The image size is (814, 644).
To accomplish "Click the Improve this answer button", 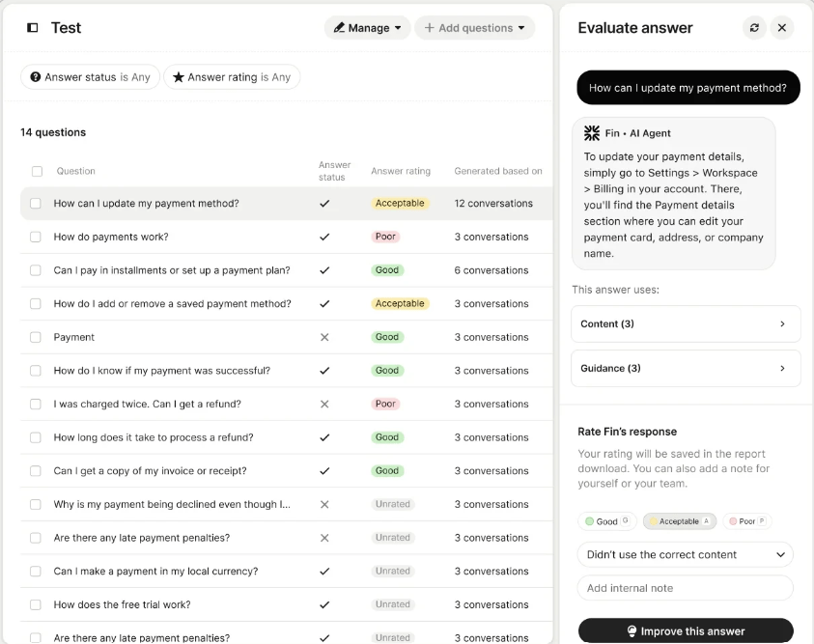I will coord(686,631).
